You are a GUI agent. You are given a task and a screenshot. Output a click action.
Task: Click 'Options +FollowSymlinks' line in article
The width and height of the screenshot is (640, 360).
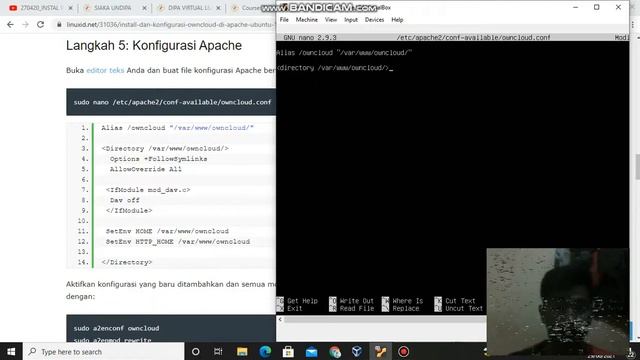(158, 159)
